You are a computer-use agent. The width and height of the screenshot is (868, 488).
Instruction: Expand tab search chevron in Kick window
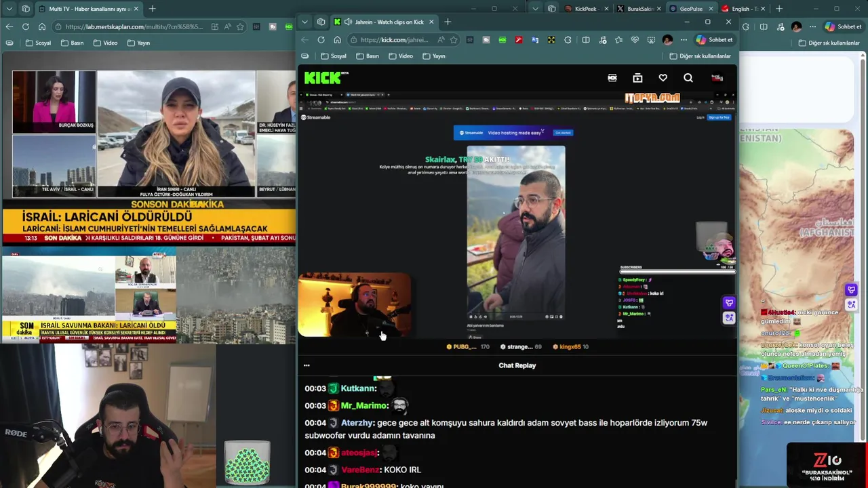[304, 22]
